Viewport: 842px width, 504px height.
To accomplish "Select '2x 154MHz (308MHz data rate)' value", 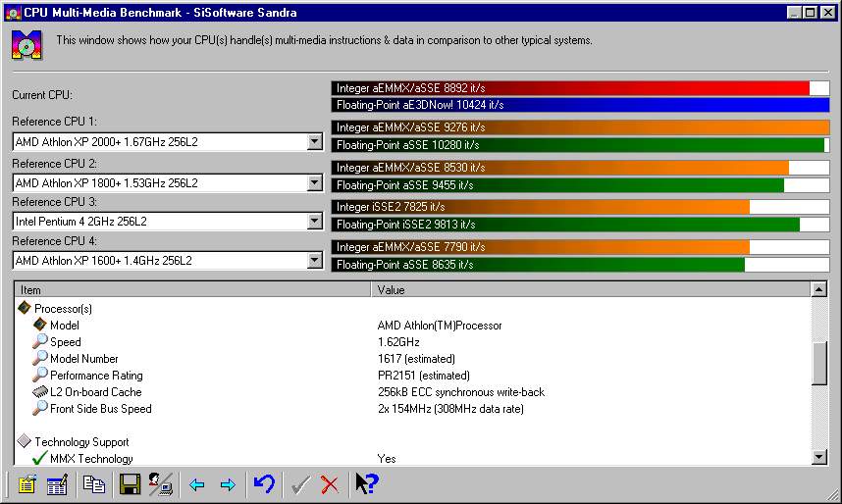I will point(450,409).
